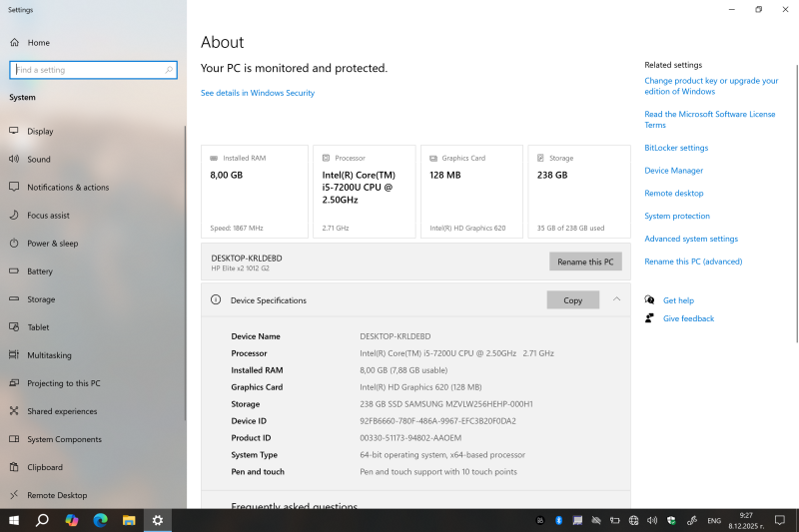Open the Shared experiences menu item
This screenshot has height=532, width=799.
[x=62, y=410]
